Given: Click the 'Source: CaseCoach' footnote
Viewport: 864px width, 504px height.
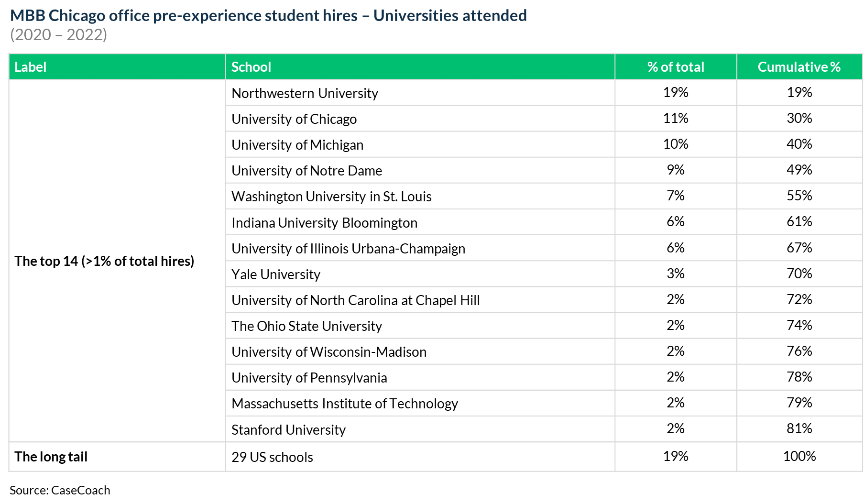Looking at the screenshot, I should pos(60,490).
